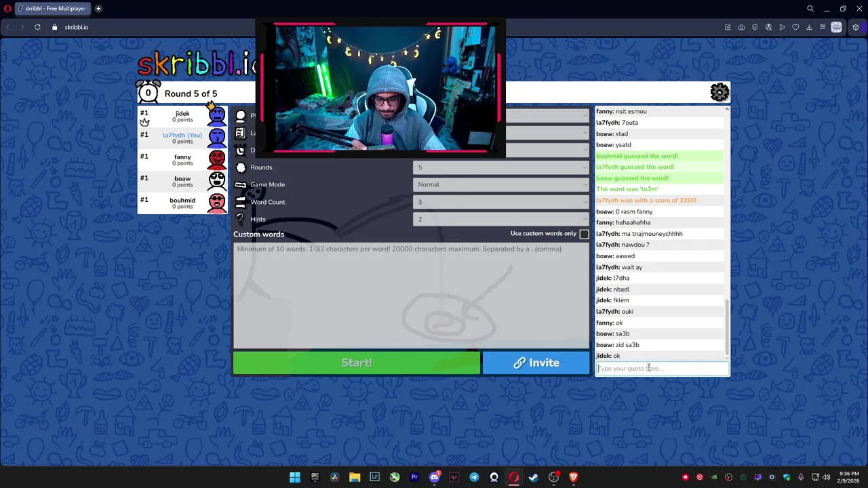The image size is (868, 488).
Task: Open Opera downloads icon
Action: pyautogui.click(x=809, y=27)
